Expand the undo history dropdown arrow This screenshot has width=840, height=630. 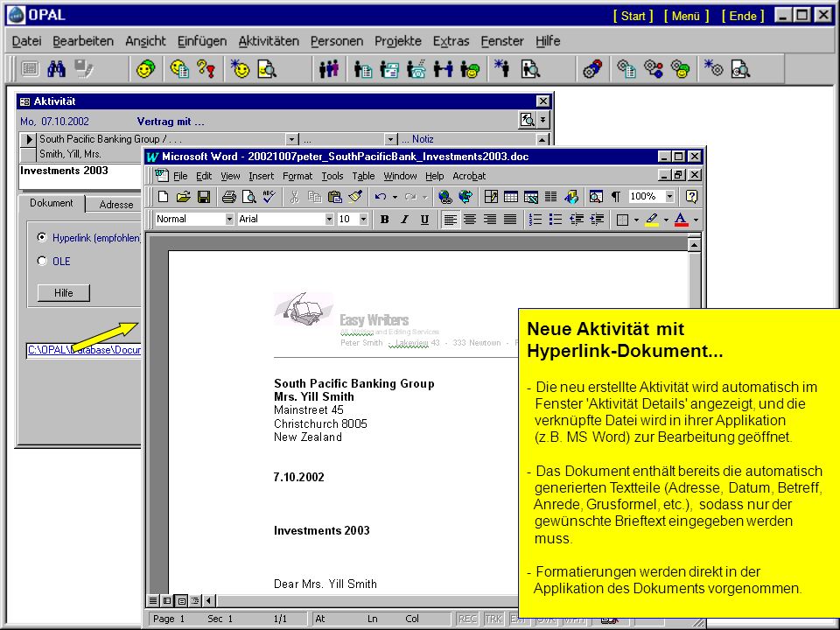pos(395,197)
